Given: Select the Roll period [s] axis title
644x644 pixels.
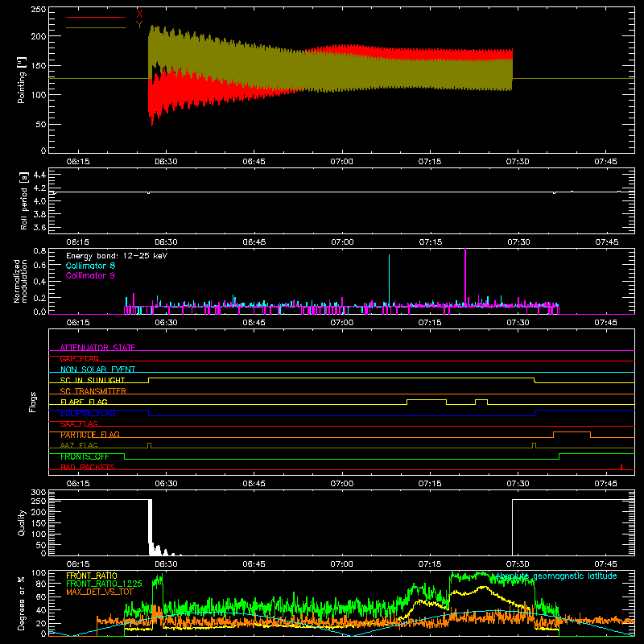Looking at the screenshot, I should 23,200.
